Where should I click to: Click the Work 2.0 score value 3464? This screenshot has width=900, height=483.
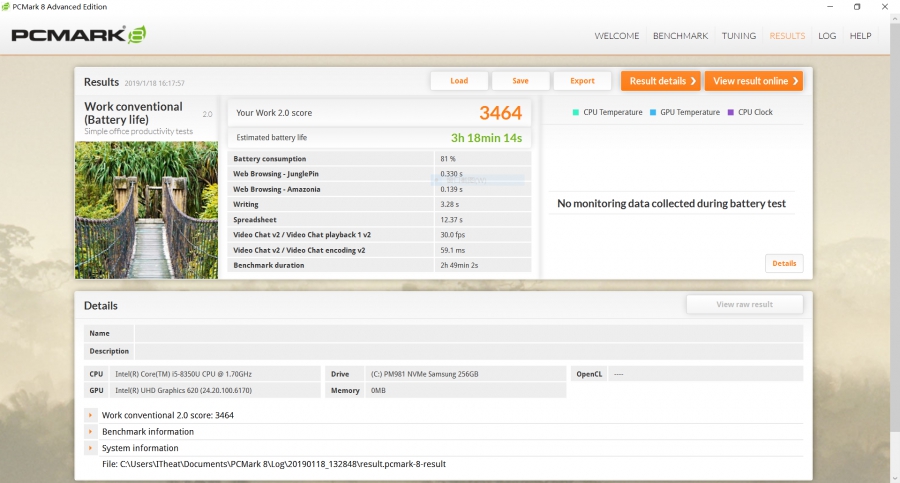501,113
